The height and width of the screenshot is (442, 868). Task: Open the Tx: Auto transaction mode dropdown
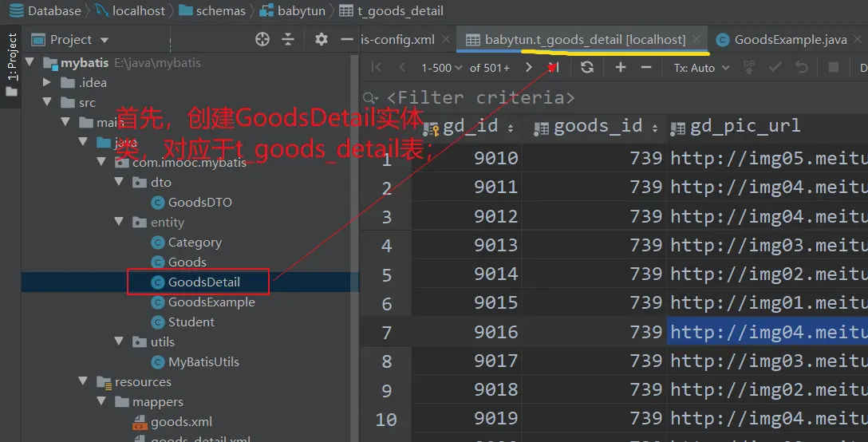click(701, 68)
